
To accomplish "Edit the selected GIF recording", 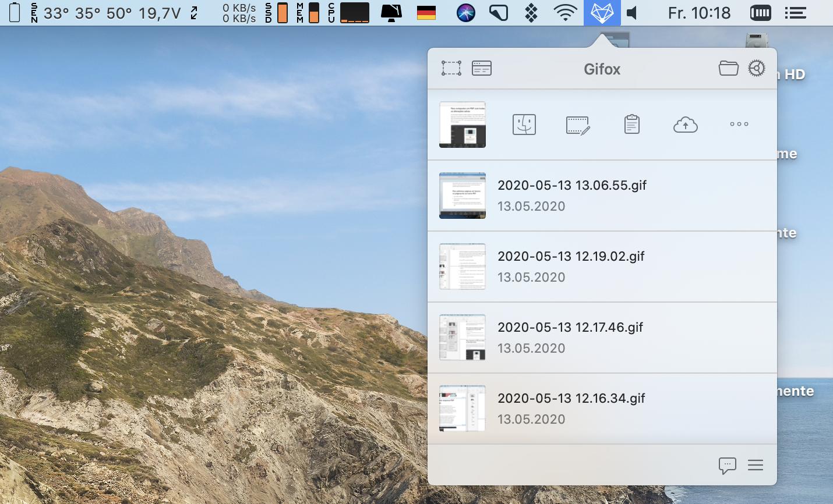I will coord(578,125).
